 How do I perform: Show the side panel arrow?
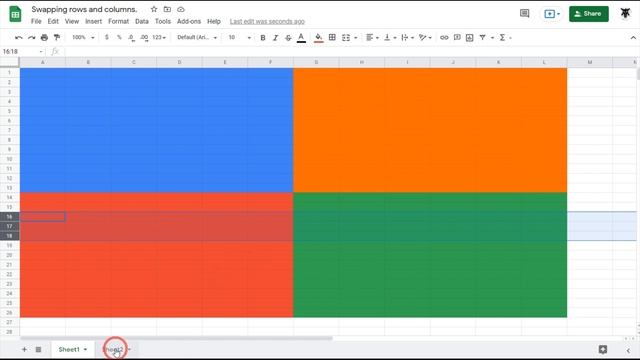pos(628,350)
